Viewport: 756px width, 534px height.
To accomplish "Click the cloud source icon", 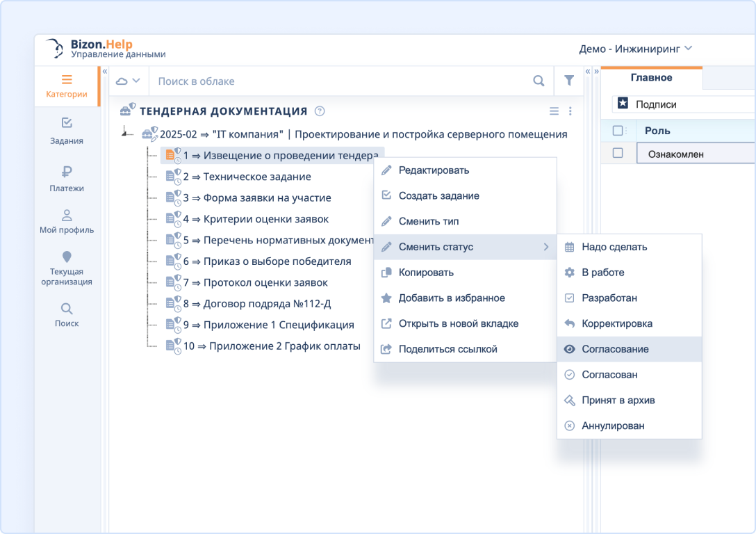I will (x=124, y=81).
